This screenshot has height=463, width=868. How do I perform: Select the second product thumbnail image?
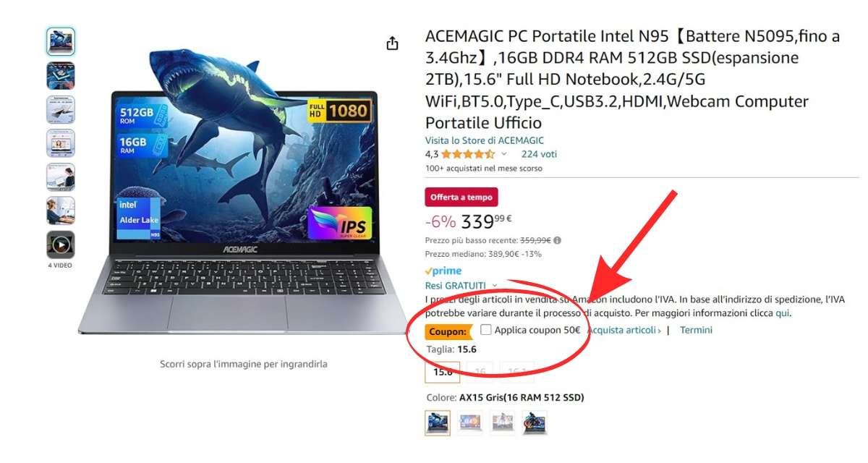(61, 75)
